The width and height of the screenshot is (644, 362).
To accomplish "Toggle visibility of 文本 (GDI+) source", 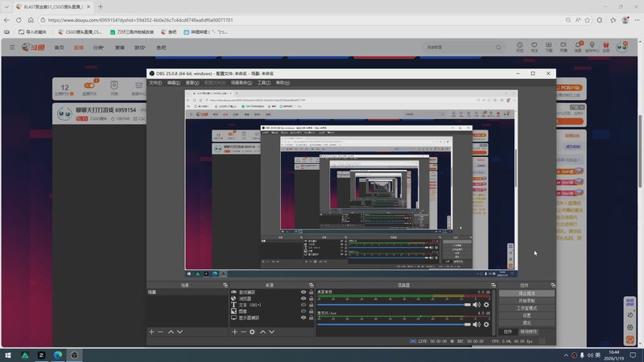I will [303, 305].
